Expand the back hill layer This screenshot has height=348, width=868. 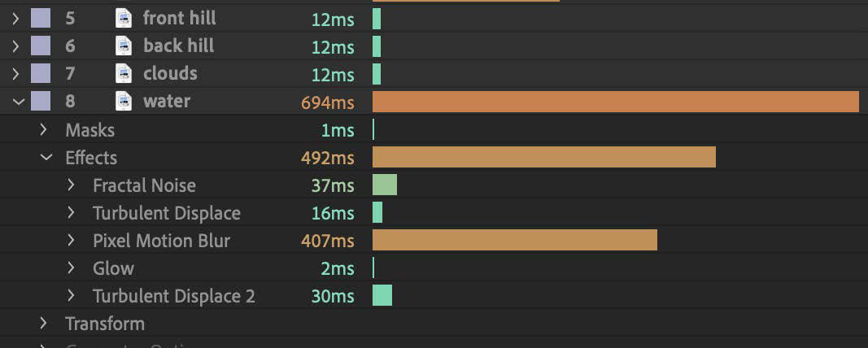tap(15, 46)
